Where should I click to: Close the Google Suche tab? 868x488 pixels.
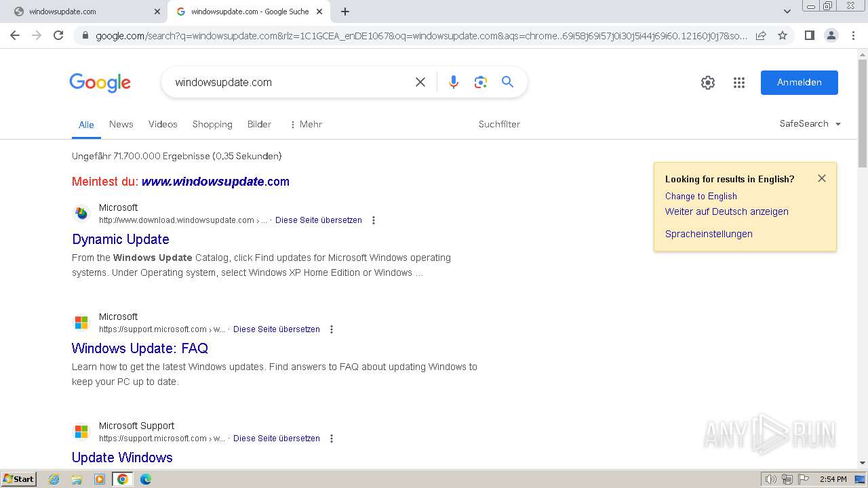point(319,12)
